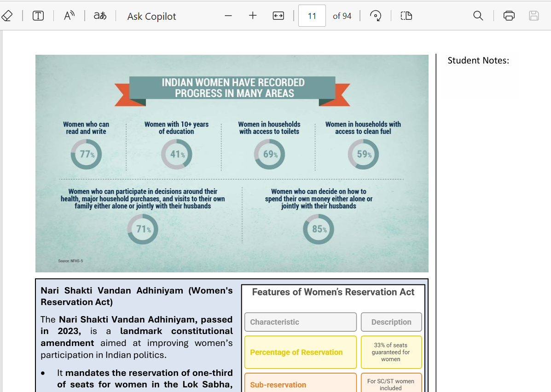Rotate the PDF page

376,16
